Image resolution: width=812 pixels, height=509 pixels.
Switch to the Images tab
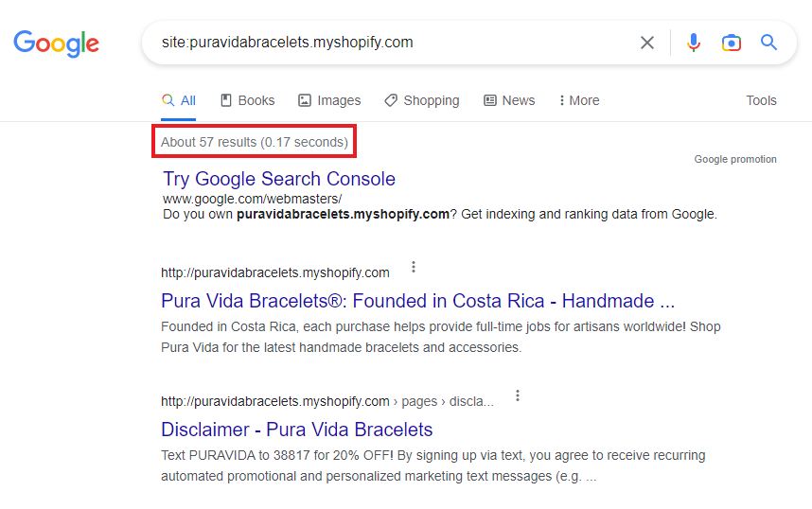pos(329,100)
